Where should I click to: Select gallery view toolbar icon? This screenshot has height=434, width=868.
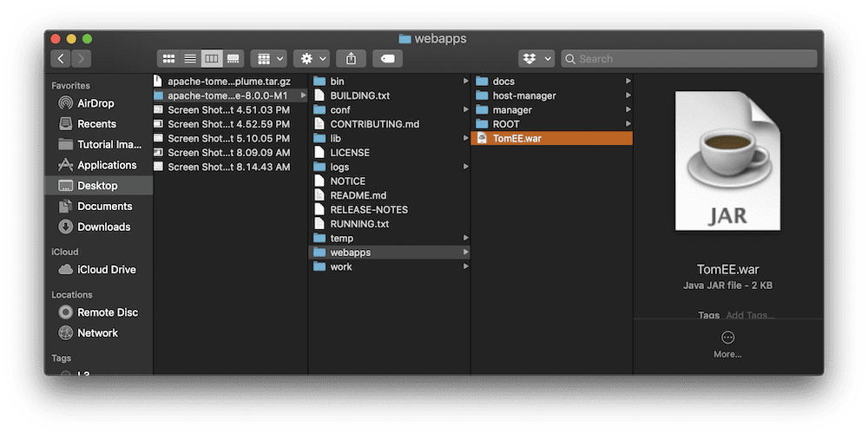[233, 59]
